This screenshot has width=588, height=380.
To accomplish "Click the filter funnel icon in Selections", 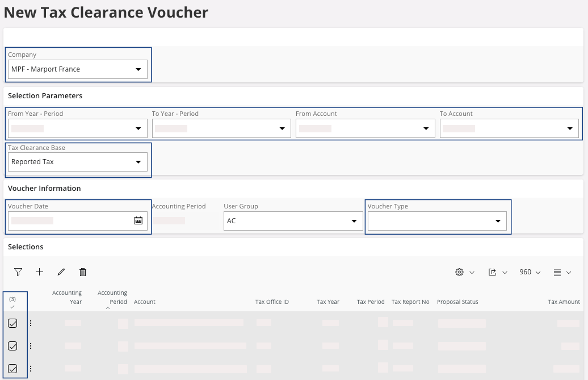I will point(18,272).
